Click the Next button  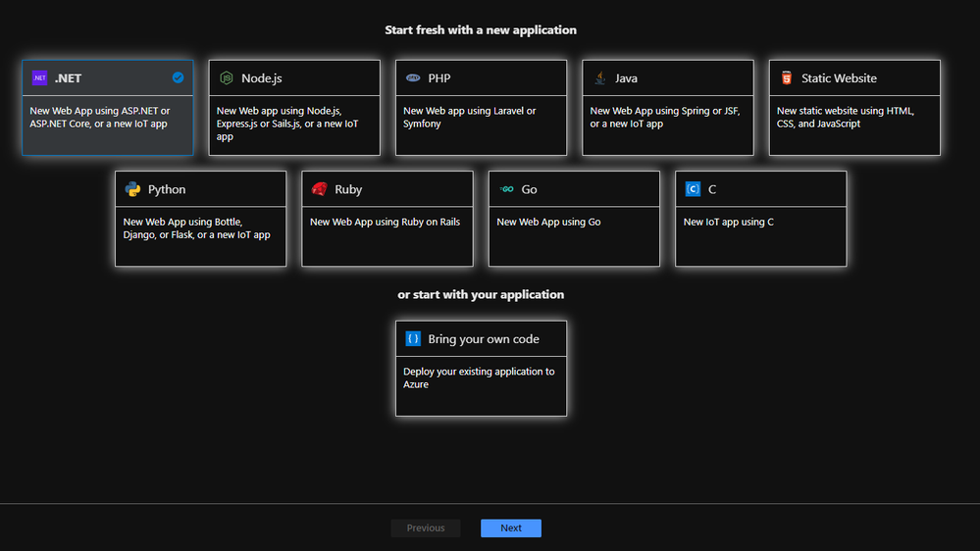click(511, 527)
